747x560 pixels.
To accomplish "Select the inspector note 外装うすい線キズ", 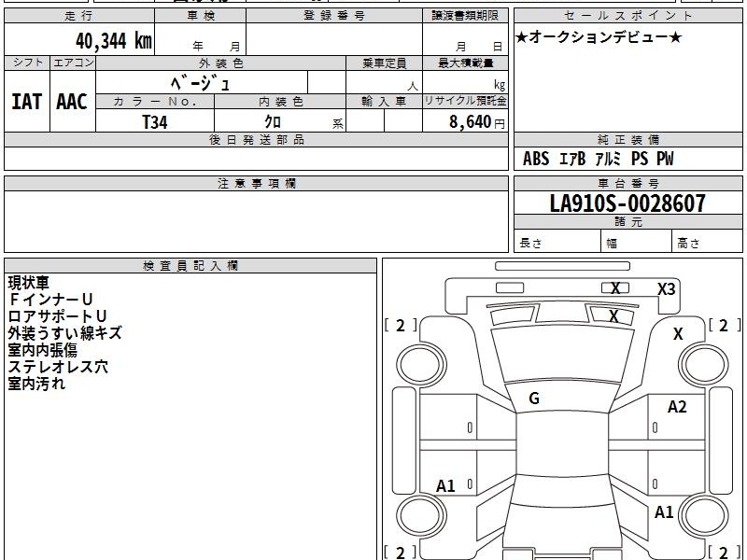I will point(65,333).
